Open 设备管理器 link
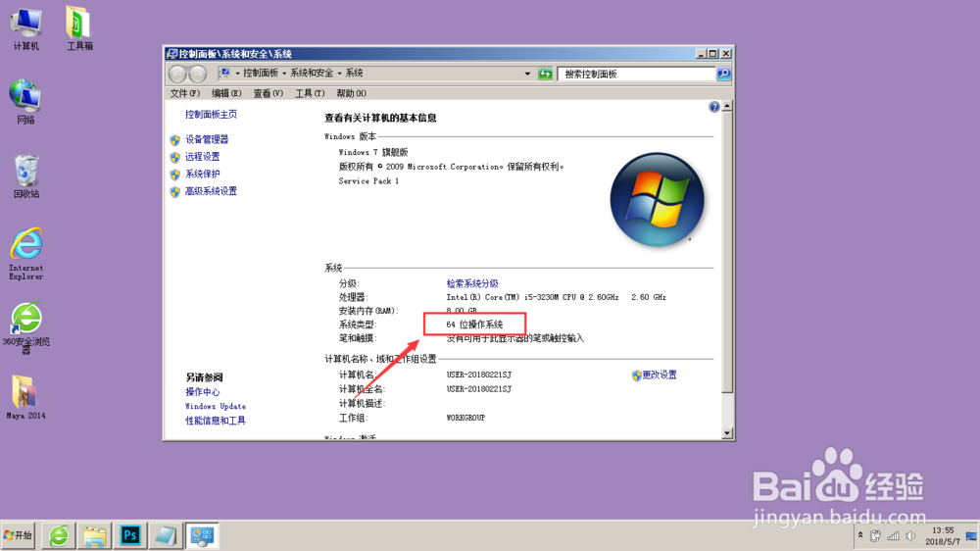 207,139
